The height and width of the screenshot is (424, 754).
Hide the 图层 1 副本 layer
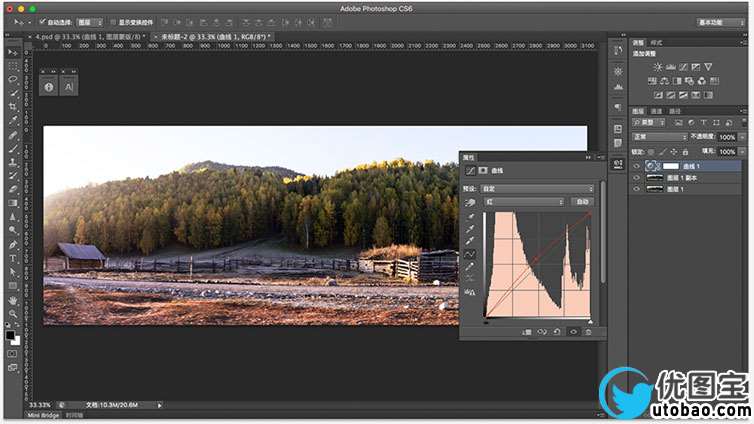638,177
